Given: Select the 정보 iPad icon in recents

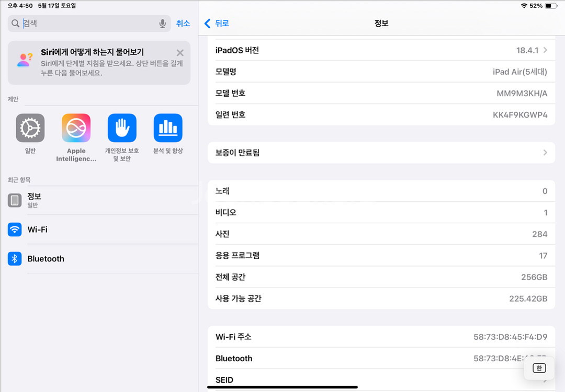Looking at the screenshot, I should (15, 200).
